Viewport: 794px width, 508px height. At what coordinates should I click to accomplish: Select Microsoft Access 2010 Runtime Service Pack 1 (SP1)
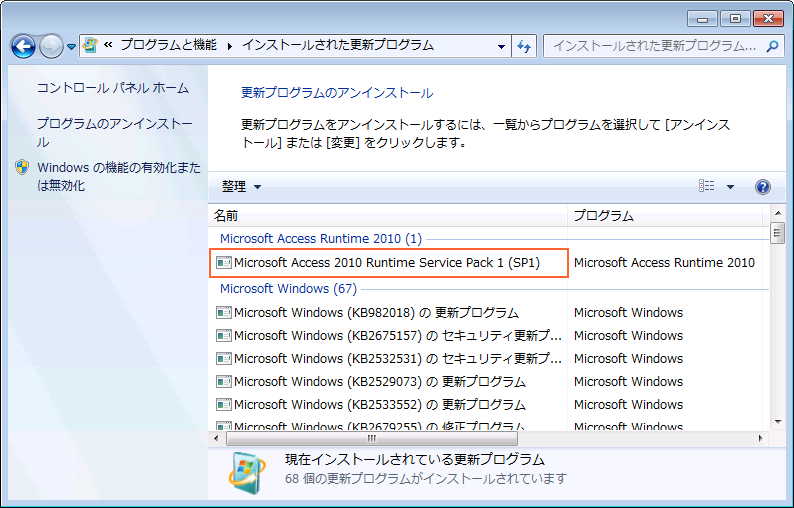[x=388, y=263]
